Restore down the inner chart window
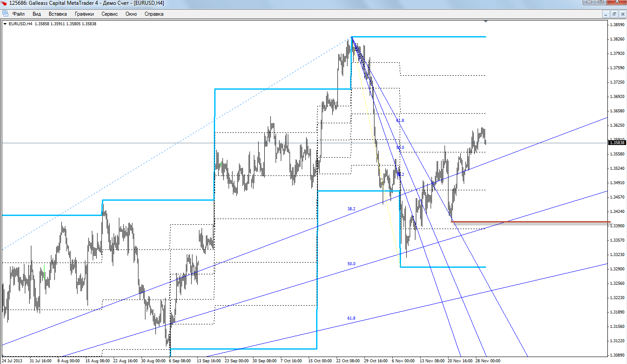Viewport: 627px width, 364px height. point(614,14)
